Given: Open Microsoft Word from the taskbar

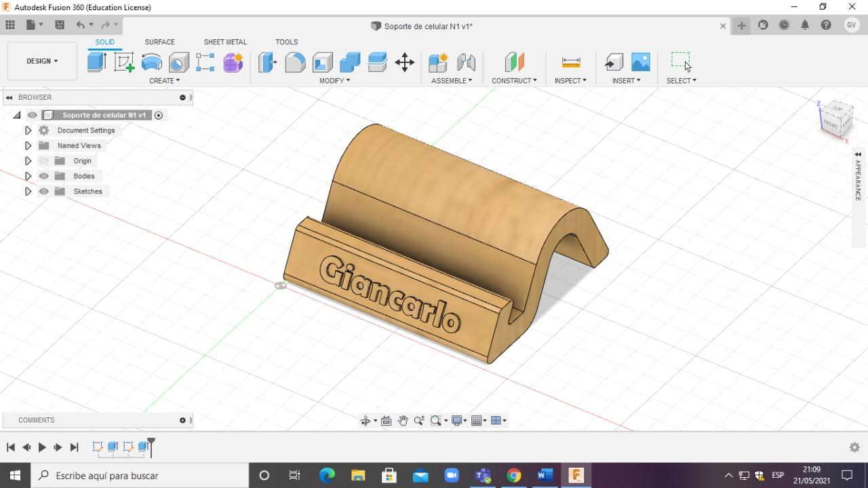Looking at the screenshot, I should [x=545, y=475].
